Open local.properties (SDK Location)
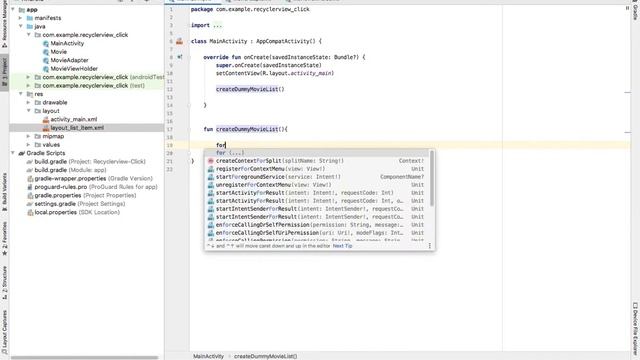Image resolution: width=640 pixels, height=360 pixels. coord(77,212)
